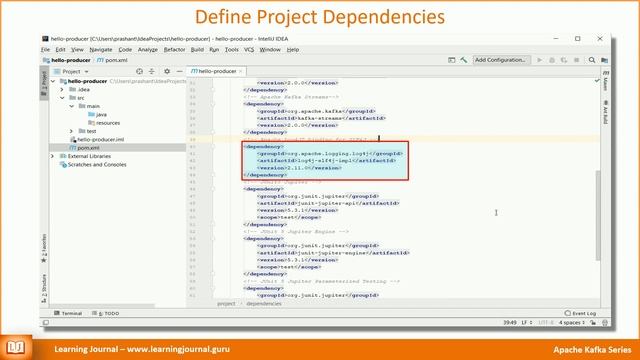Open the Run menu
The image size is (640, 360).
click(214, 49)
